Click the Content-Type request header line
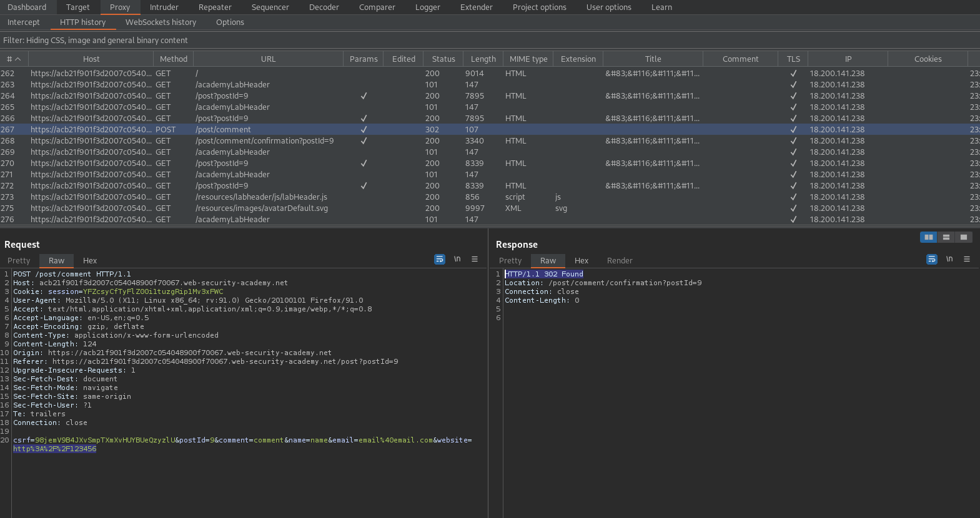This screenshot has width=980, height=518. point(116,335)
